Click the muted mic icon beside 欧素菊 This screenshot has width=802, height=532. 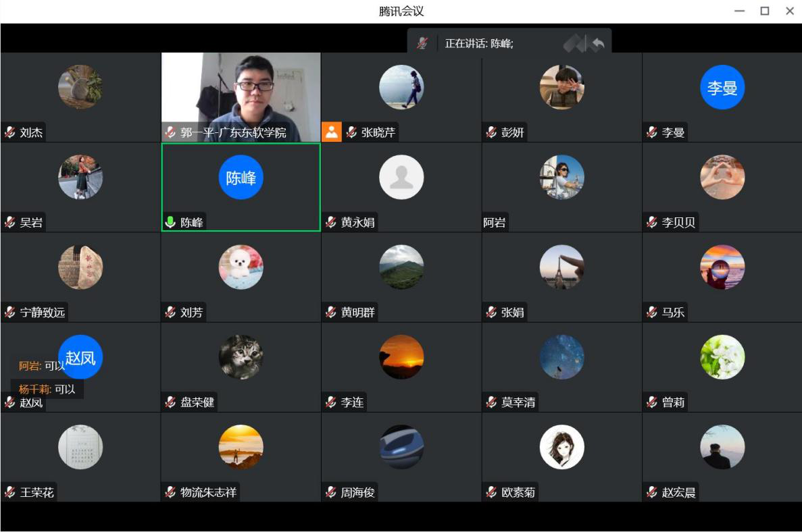[491, 492]
